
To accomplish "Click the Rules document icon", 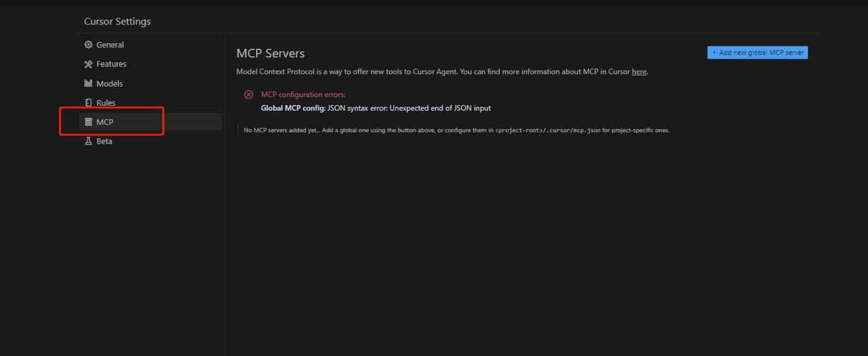I will point(88,103).
